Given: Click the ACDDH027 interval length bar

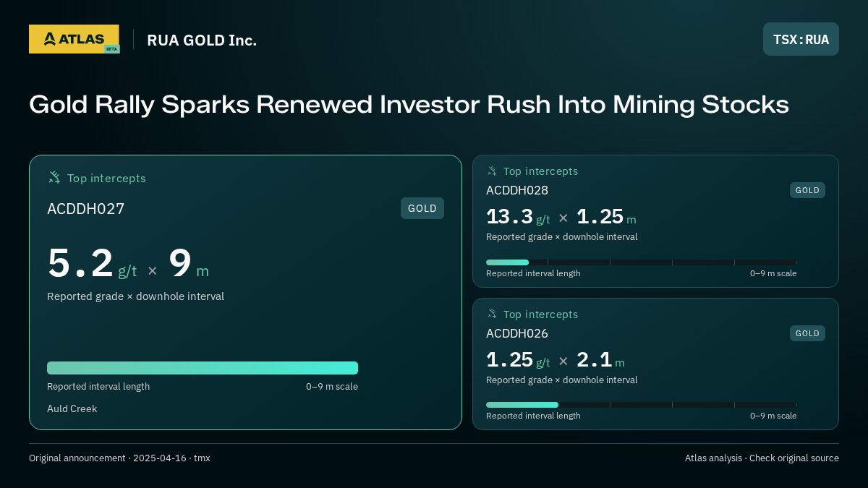Looking at the screenshot, I should tap(203, 368).
